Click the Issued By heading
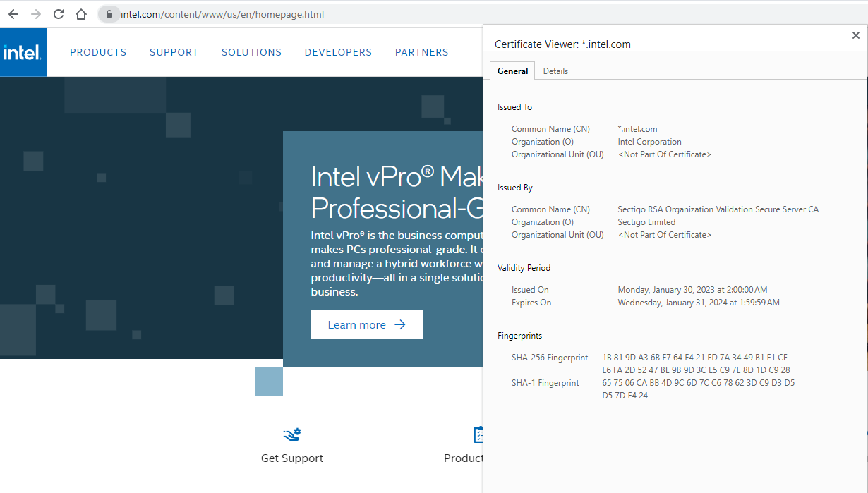The height and width of the screenshot is (493, 868). [x=515, y=188]
